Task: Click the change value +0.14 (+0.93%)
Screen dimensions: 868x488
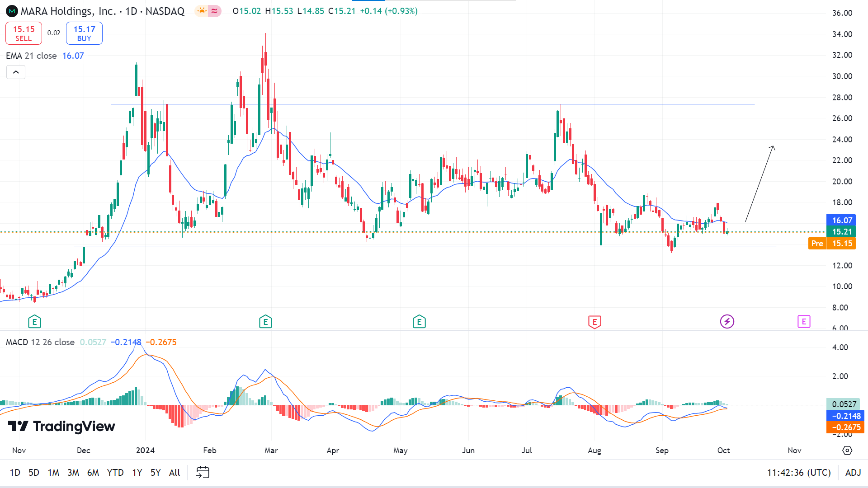Action: [389, 11]
